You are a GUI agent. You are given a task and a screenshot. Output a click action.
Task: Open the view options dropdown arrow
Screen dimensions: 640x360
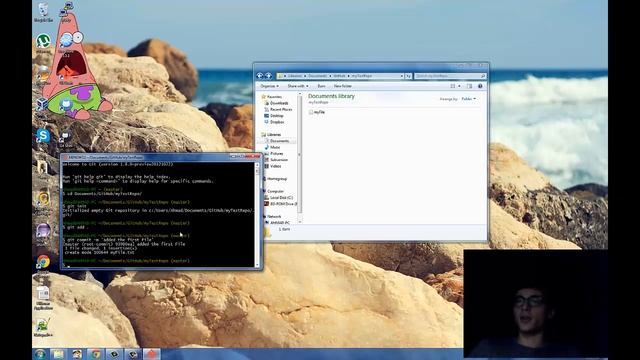(x=460, y=86)
